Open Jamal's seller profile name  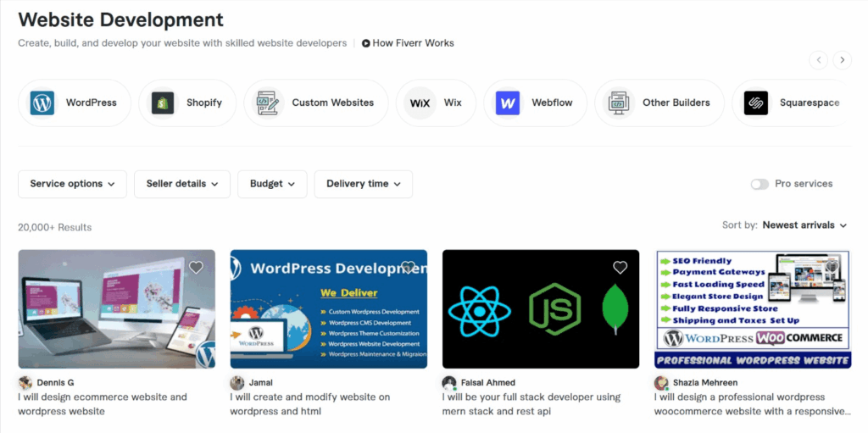coord(260,383)
